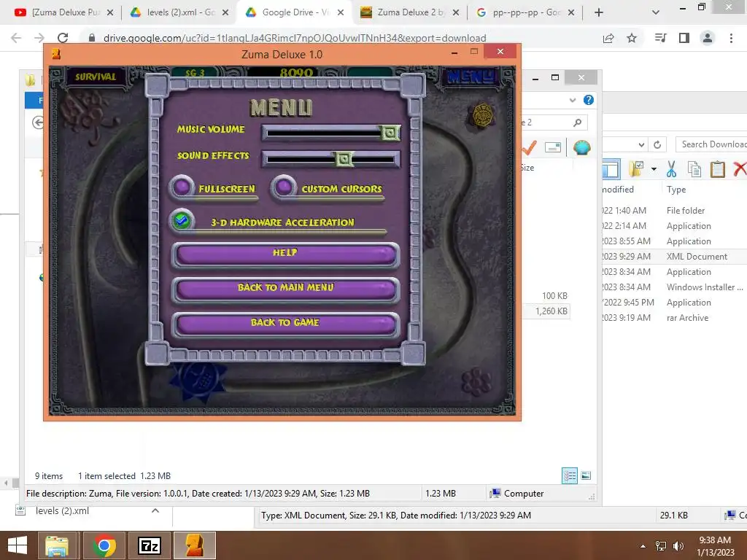
Task: Open folder options dropdown arrow
Action: pos(654,169)
